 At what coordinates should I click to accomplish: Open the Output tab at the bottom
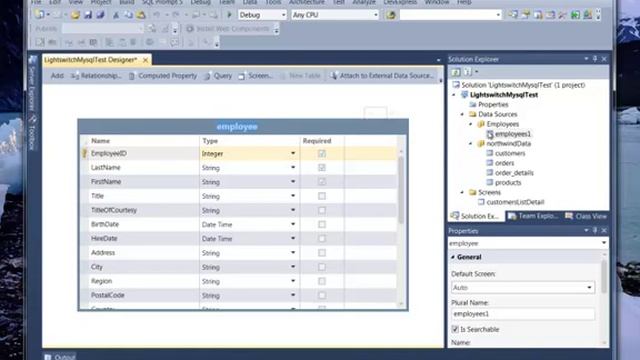(60, 357)
